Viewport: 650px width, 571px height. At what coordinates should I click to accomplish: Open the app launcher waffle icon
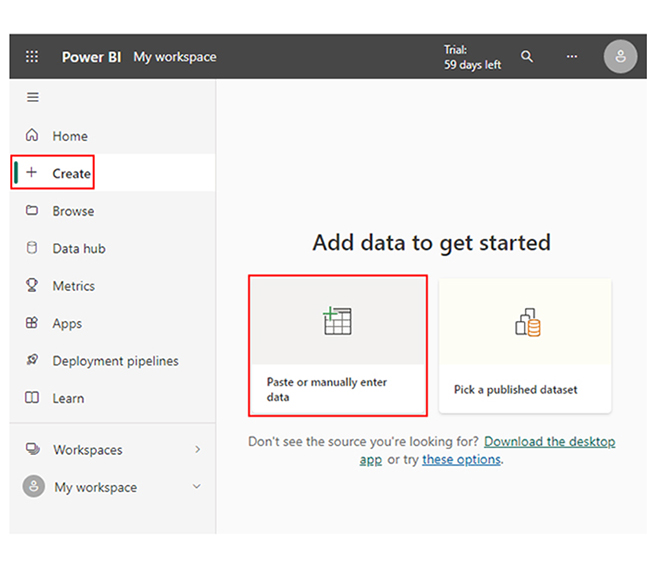(x=32, y=56)
